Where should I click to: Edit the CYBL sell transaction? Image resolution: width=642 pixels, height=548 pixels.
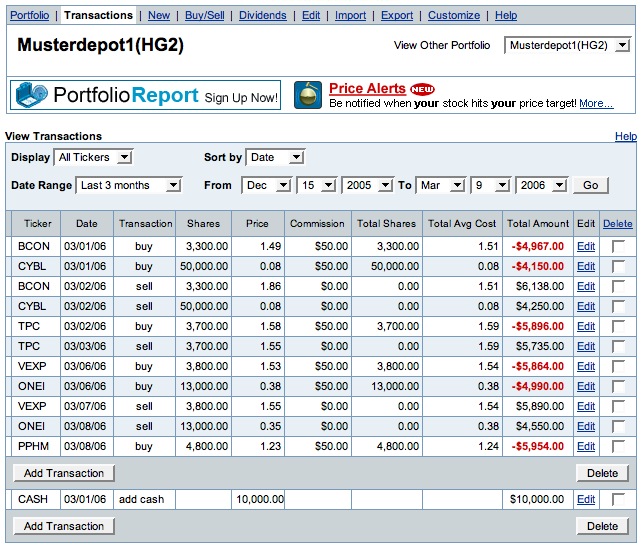(x=586, y=306)
